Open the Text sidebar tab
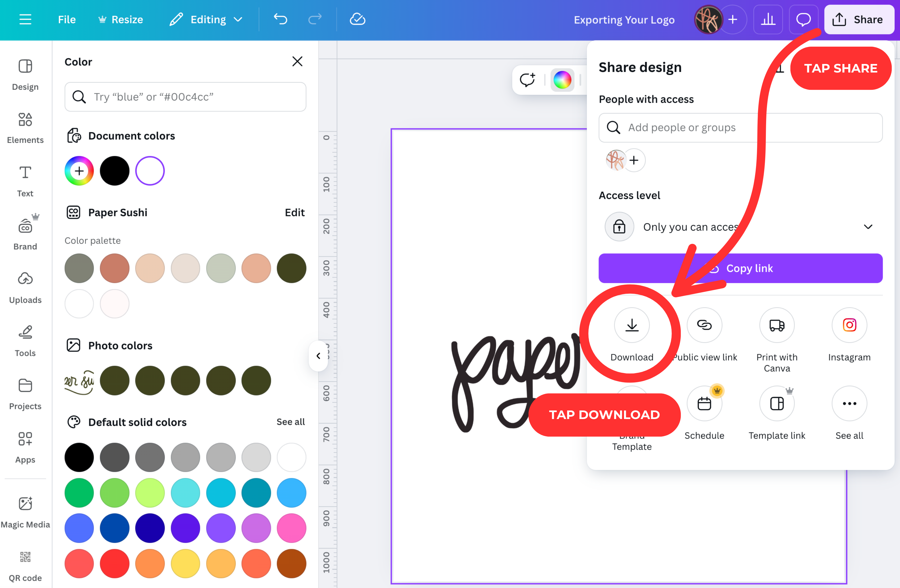This screenshot has width=900, height=588. (25, 182)
